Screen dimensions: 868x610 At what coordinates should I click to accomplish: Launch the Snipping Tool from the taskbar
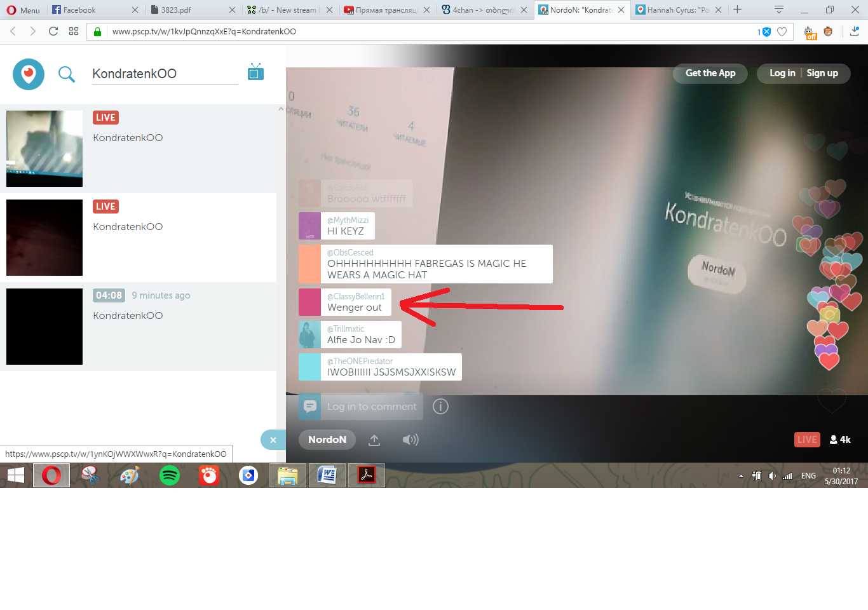pyautogui.click(x=91, y=475)
